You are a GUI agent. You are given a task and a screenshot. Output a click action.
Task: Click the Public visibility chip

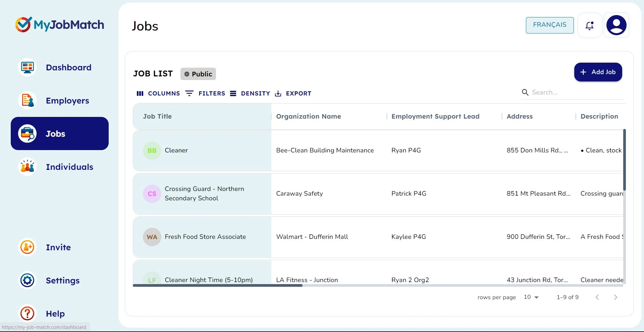198,74
